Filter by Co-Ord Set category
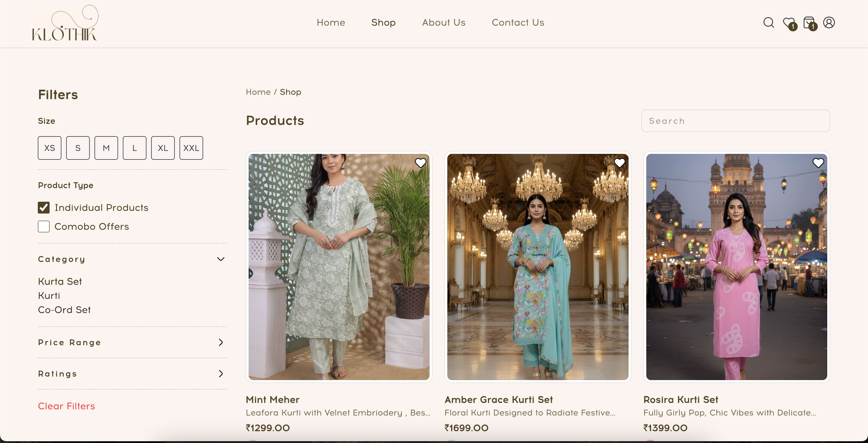The image size is (868, 443). coord(64,310)
